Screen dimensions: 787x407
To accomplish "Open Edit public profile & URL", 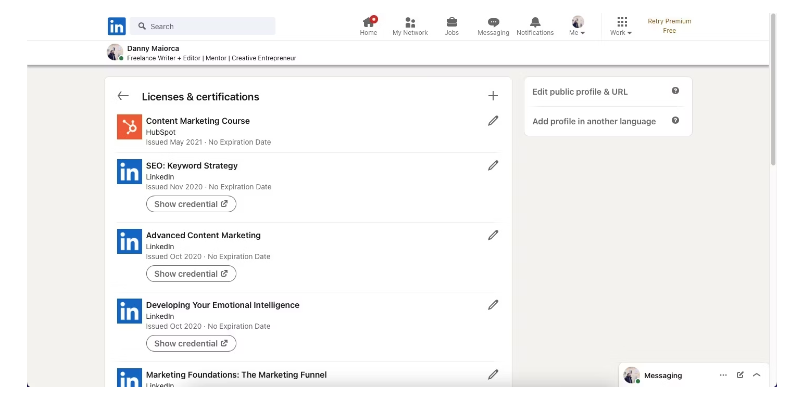I will 580,92.
